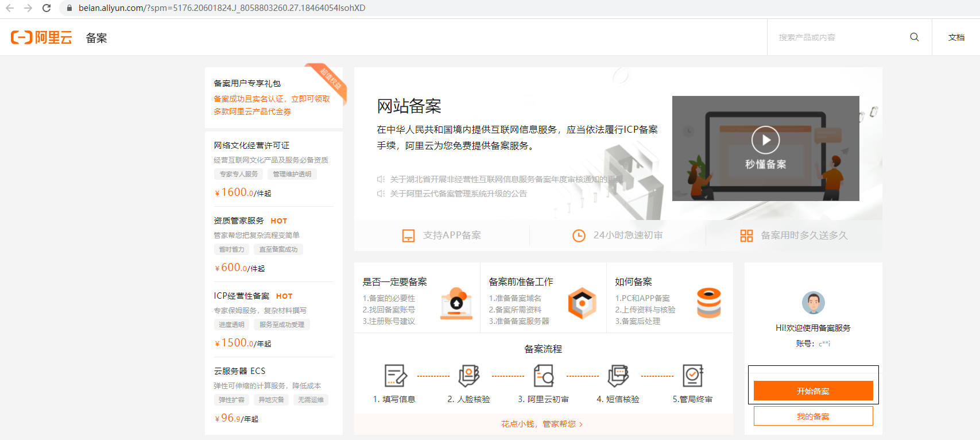Open 湖北省 annual review notice link
Viewport: 980px width, 440px height.
point(505,179)
